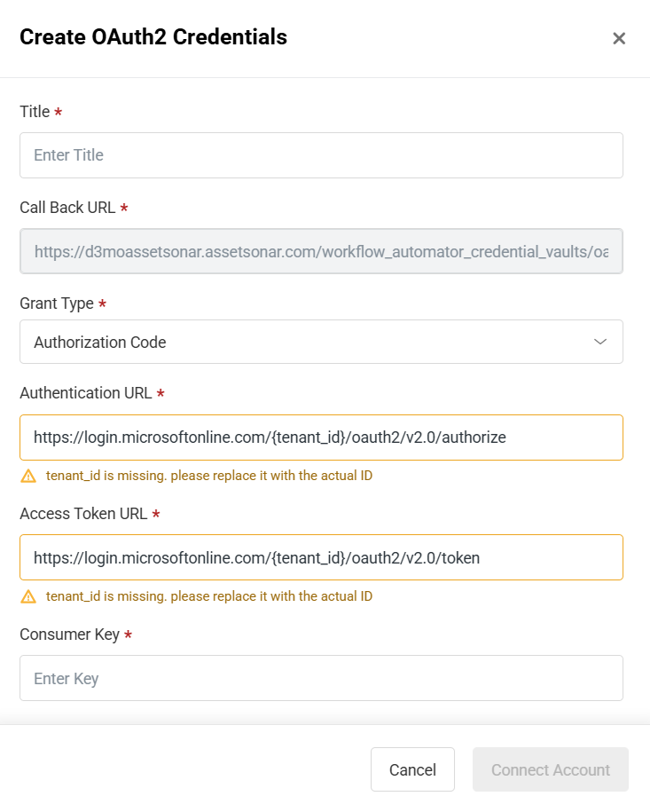Click the Call Back URL label
Screen dimensions: 650x812
click(x=67, y=208)
